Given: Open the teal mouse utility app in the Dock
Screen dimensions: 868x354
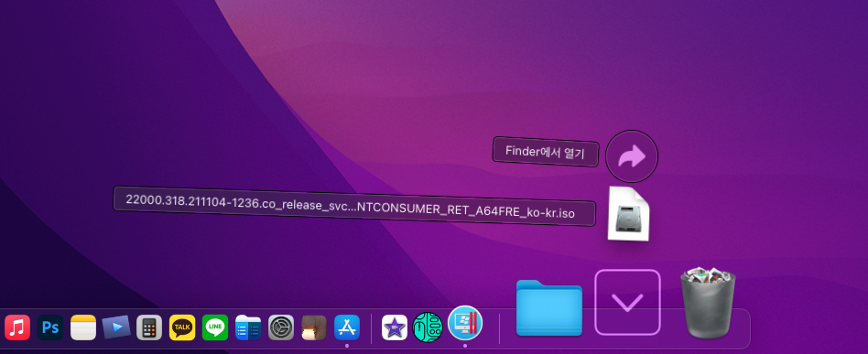Looking at the screenshot, I should pyautogui.click(x=428, y=327).
